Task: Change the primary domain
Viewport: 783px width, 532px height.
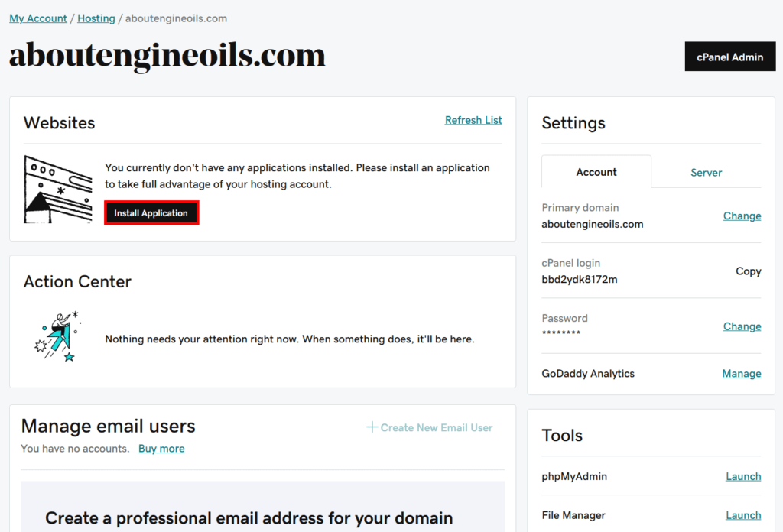Action: (742, 216)
